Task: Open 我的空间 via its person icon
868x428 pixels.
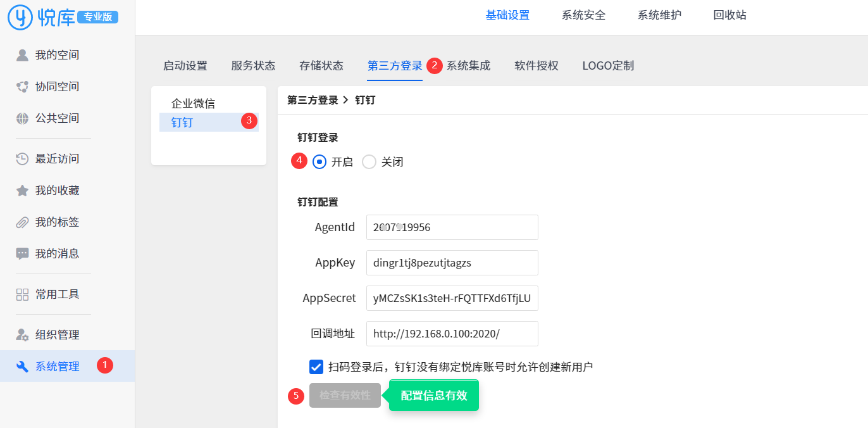Action: pyautogui.click(x=22, y=55)
